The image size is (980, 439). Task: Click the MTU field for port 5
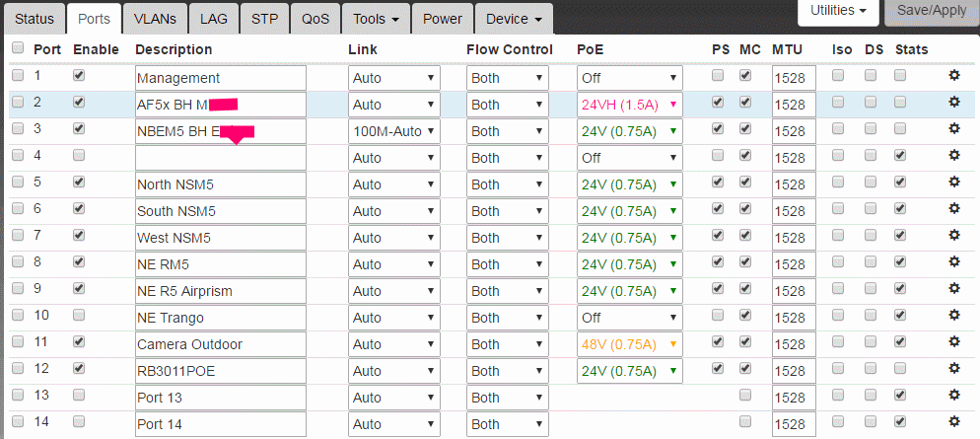tap(793, 184)
